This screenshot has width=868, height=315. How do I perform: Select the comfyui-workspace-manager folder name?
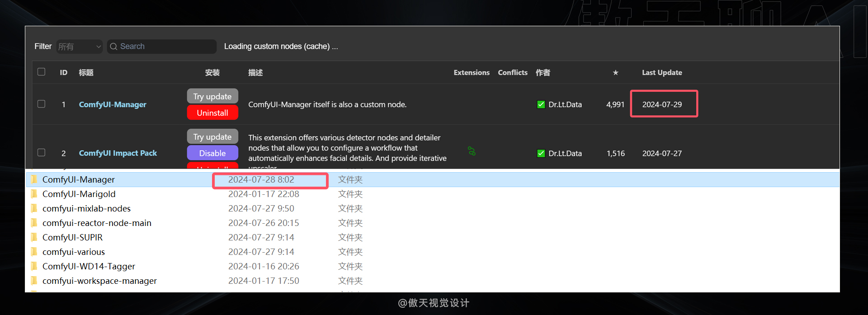[99, 281]
